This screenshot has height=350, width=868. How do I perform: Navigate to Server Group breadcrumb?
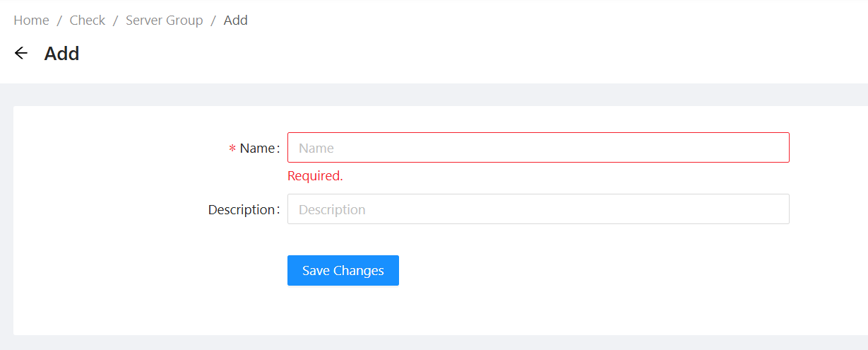(x=164, y=21)
